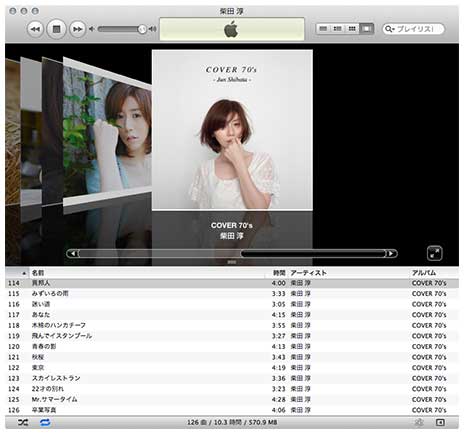Click the artist cell of track 120
This screenshot has width=464, height=434.
pos(300,347)
